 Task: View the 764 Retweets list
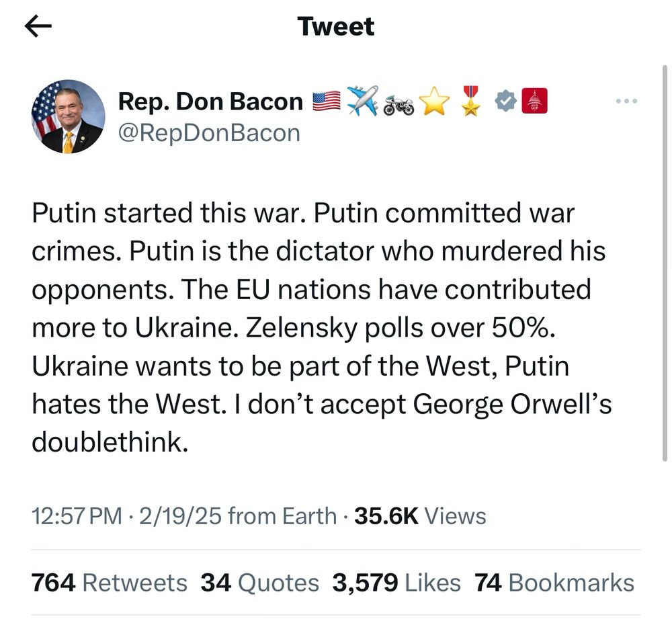[x=110, y=583]
